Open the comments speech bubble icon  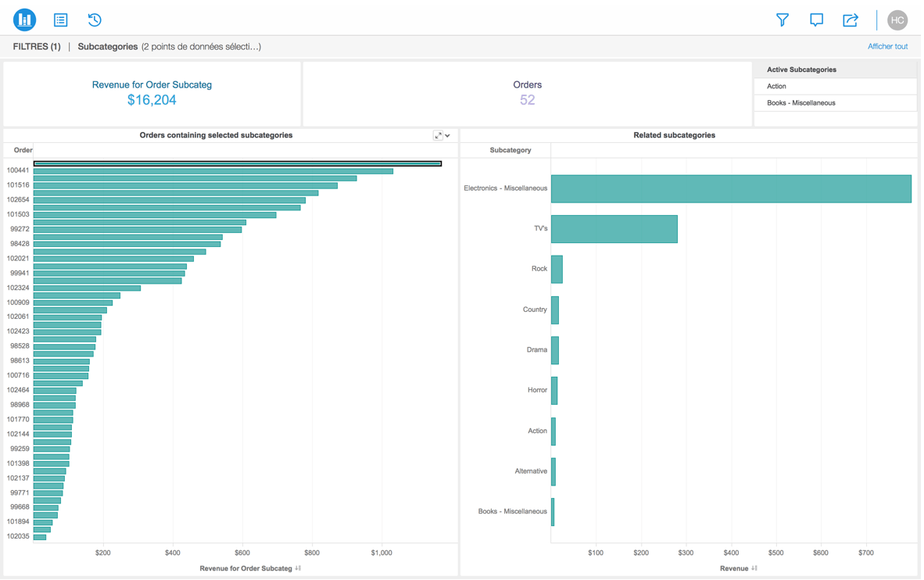point(816,20)
